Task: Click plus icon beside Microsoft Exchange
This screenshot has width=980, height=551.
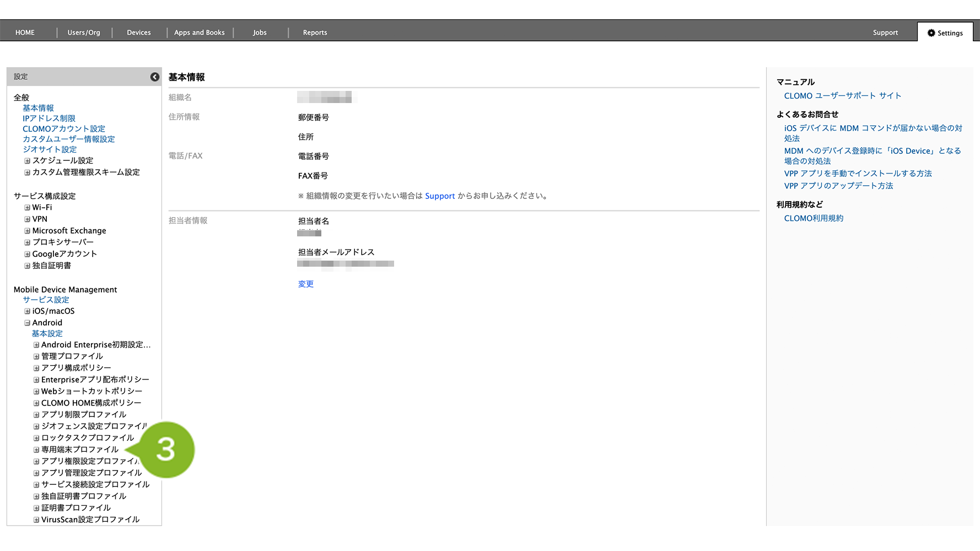Action: click(x=27, y=231)
